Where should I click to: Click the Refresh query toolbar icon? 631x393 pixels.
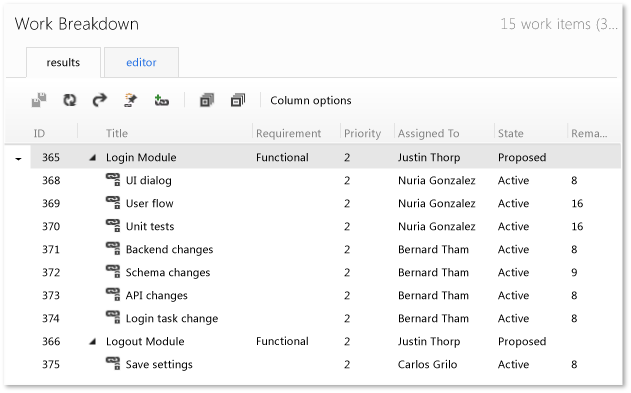click(x=70, y=100)
